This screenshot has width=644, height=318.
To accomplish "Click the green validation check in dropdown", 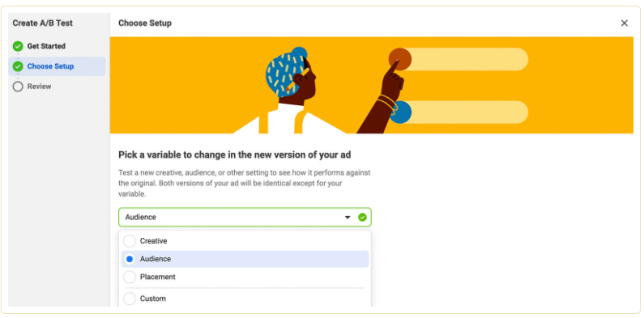I will click(x=362, y=217).
